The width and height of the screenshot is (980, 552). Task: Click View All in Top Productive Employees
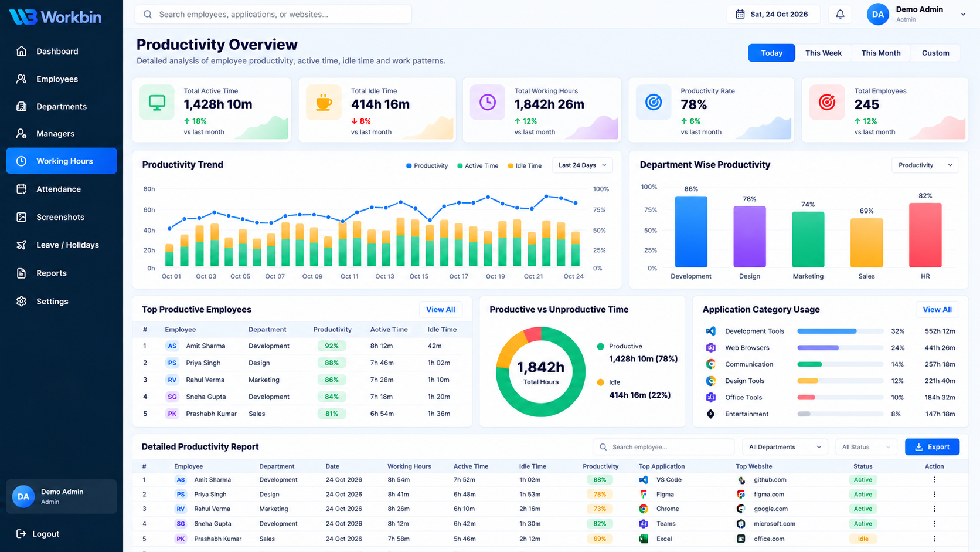[440, 310]
